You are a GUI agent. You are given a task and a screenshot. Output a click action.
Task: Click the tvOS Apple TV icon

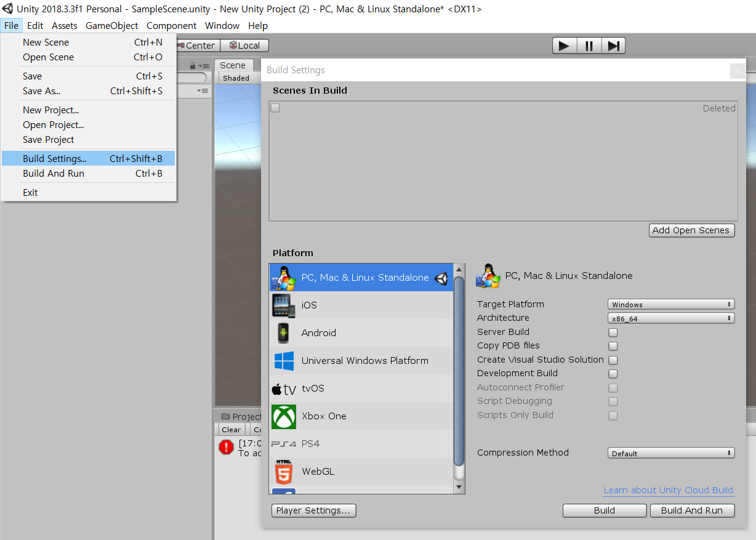[284, 389]
